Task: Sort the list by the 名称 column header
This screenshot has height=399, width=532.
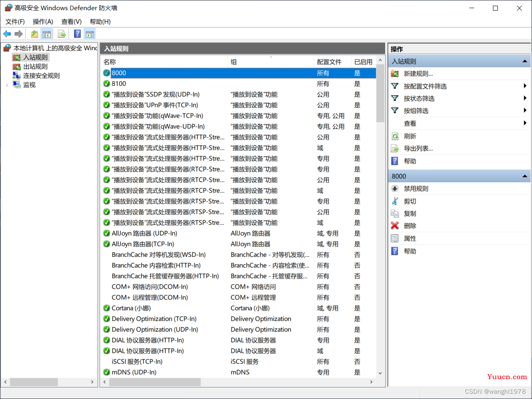Action: tap(164, 62)
